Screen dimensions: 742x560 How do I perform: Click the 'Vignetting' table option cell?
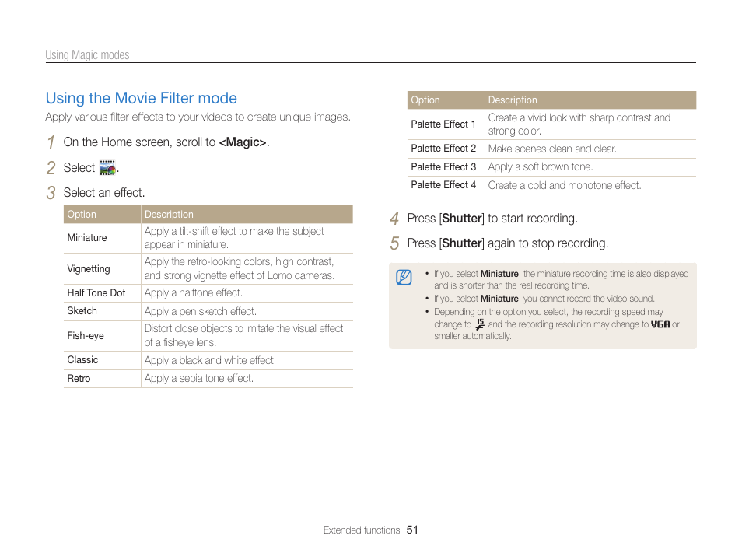(x=102, y=269)
